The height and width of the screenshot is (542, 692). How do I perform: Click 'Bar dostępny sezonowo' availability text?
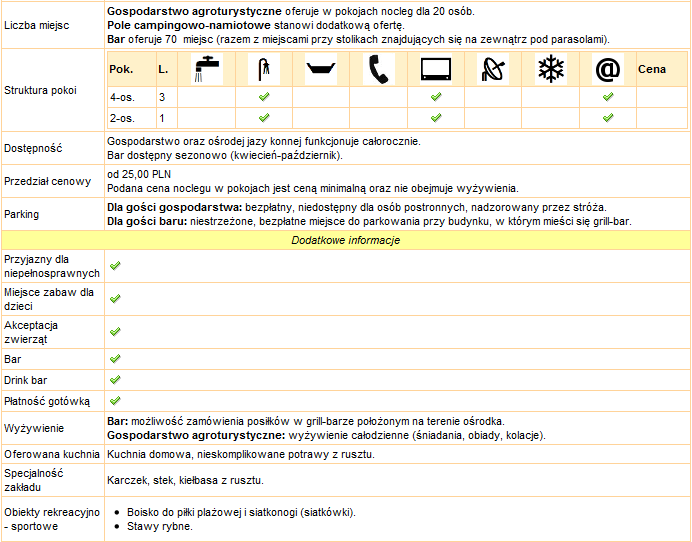click(225, 156)
